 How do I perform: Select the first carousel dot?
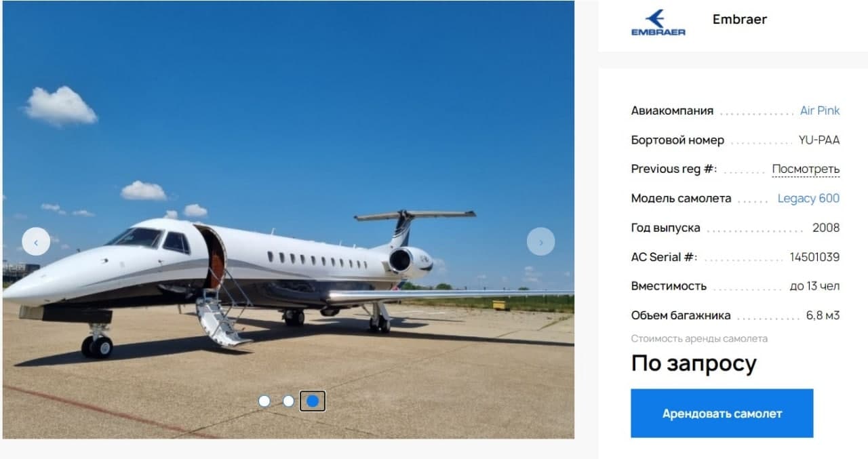264,401
